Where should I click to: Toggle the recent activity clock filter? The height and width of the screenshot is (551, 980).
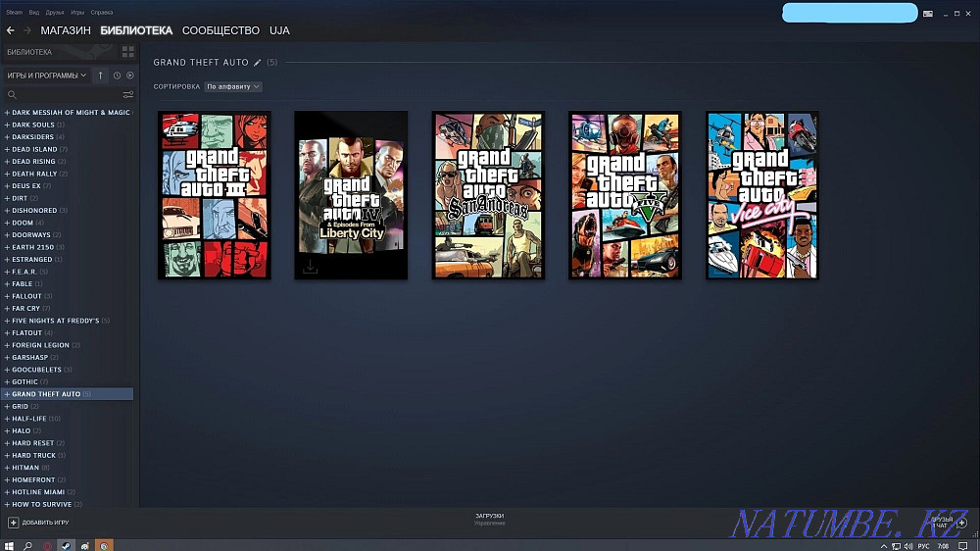pos(117,75)
